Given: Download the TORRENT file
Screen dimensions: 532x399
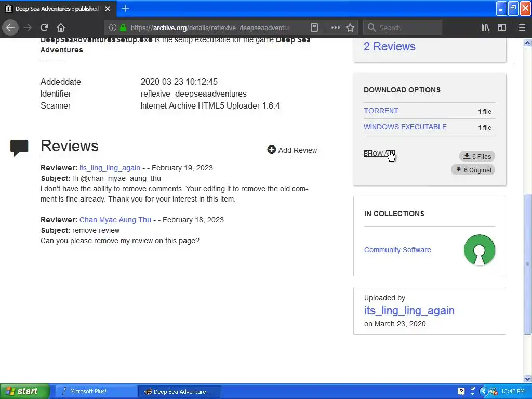Looking at the screenshot, I should pos(381,111).
